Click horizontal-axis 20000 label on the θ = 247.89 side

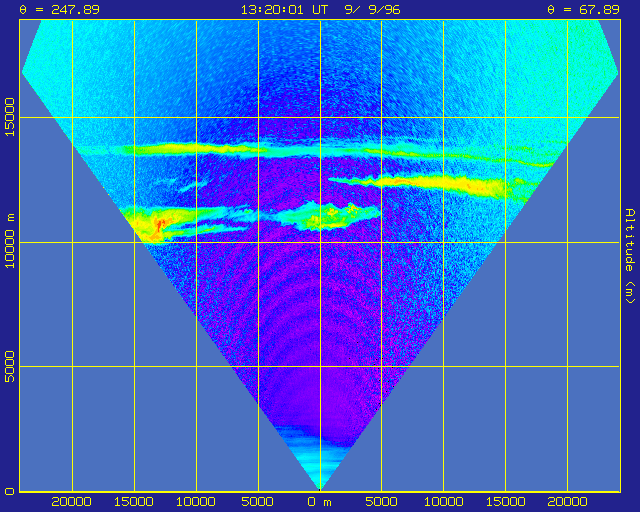pyautogui.click(x=71, y=502)
